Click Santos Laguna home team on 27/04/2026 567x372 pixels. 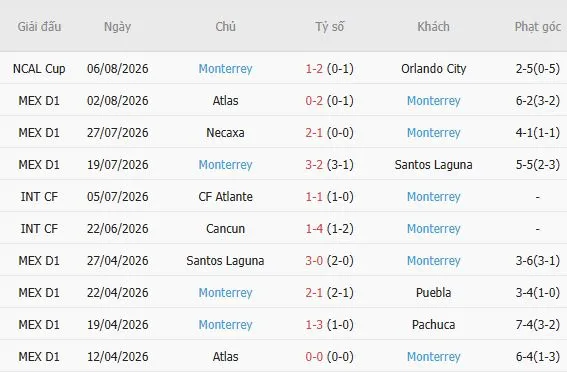225,261
